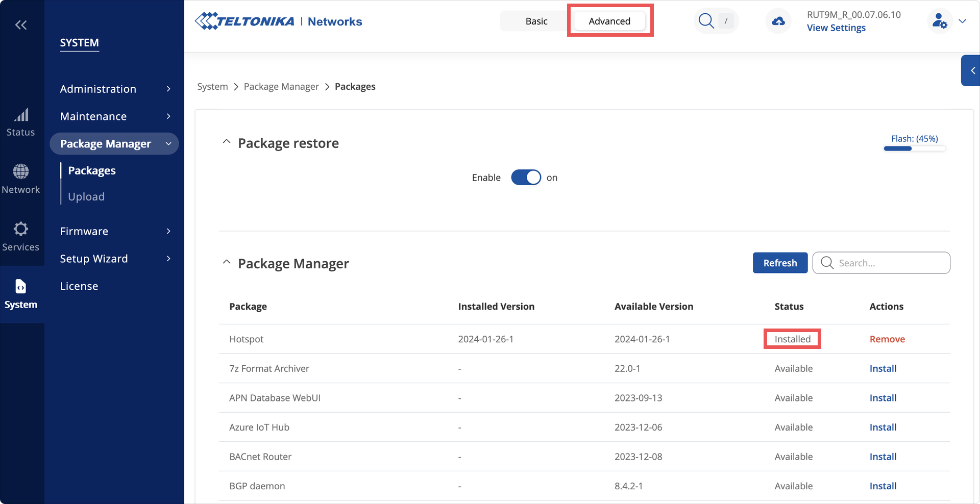Collapse the Package Manager table section
Screen dimensions: 980x504
[227, 263]
